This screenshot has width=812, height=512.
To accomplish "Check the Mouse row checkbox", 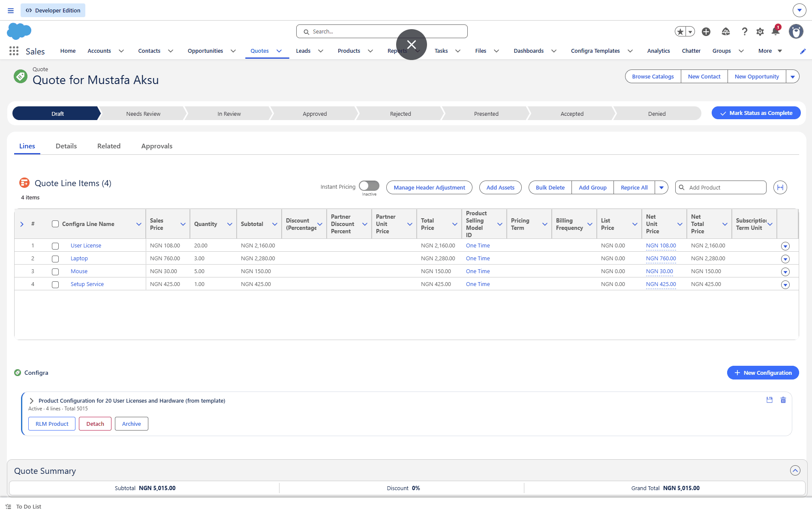I will pyautogui.click(x=55, y=272).
